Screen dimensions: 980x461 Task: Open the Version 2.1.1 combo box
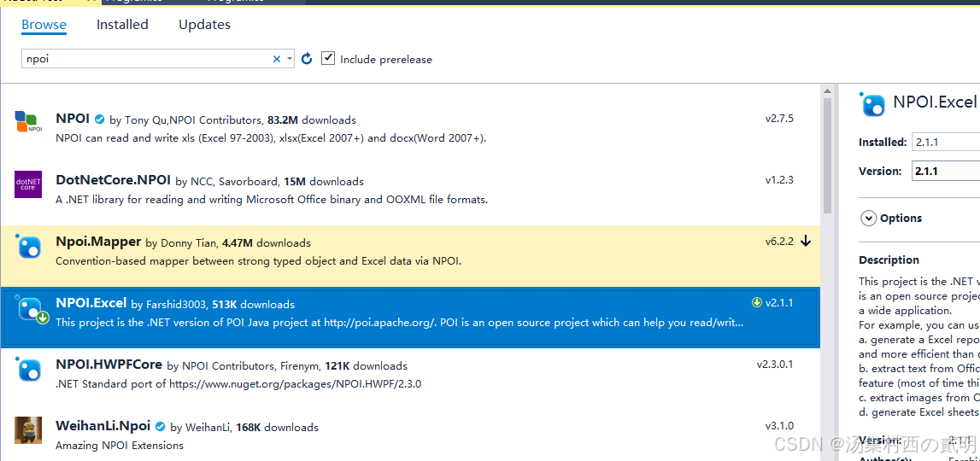point(946,171)
